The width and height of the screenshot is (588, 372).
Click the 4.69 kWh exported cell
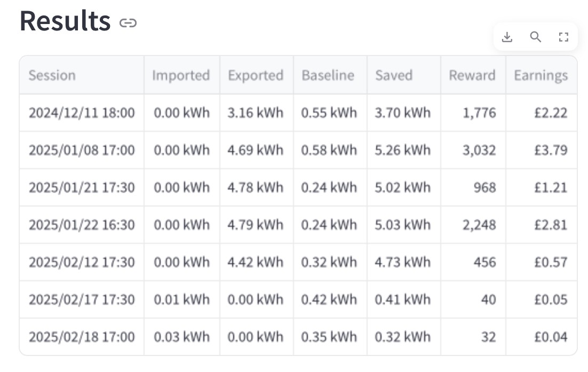[x=257, y=150]
